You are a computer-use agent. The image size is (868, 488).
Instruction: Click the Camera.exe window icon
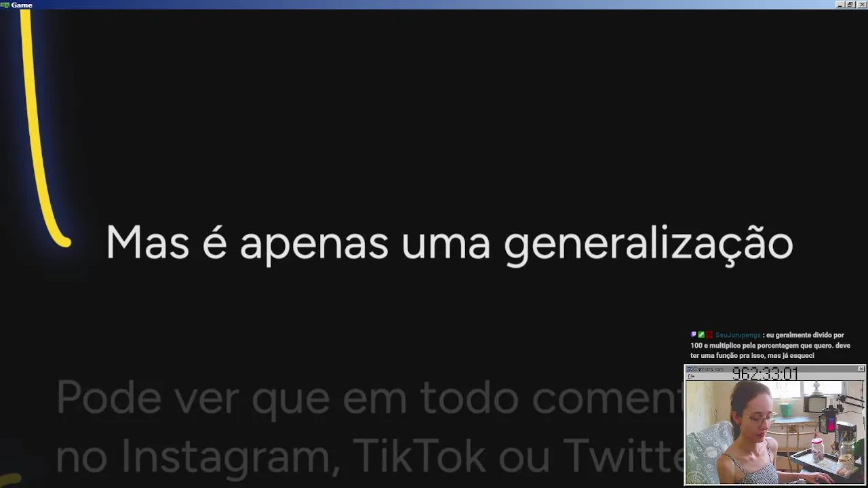[689, 369]
